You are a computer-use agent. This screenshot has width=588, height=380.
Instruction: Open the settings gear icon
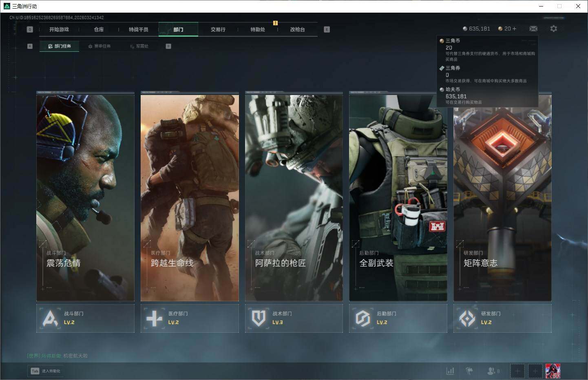553,29
